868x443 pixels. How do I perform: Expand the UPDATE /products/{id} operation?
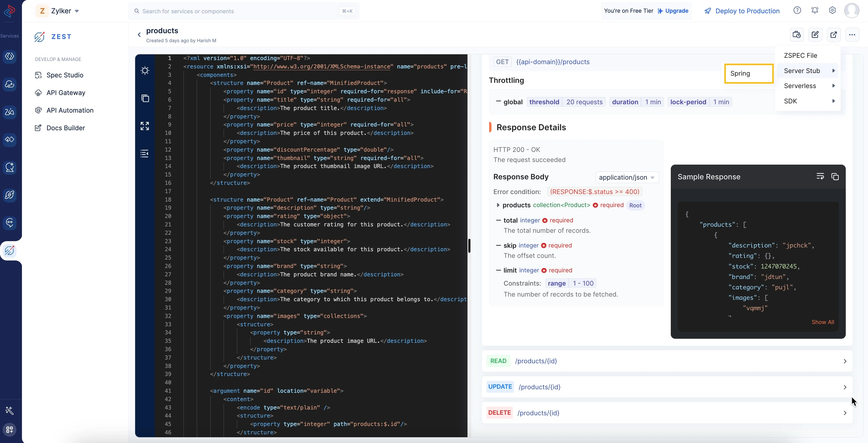coord(667,387)
